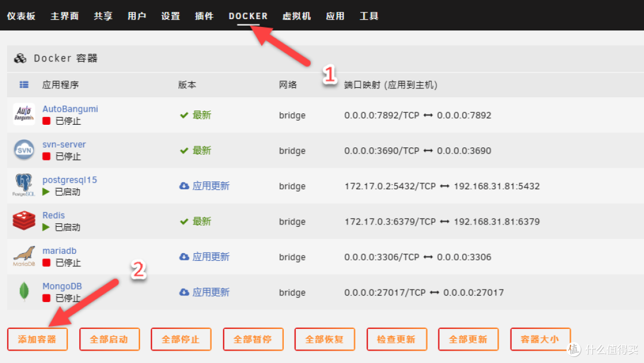
Task: Click the Docker whale icon in the header
Action: 20,58
